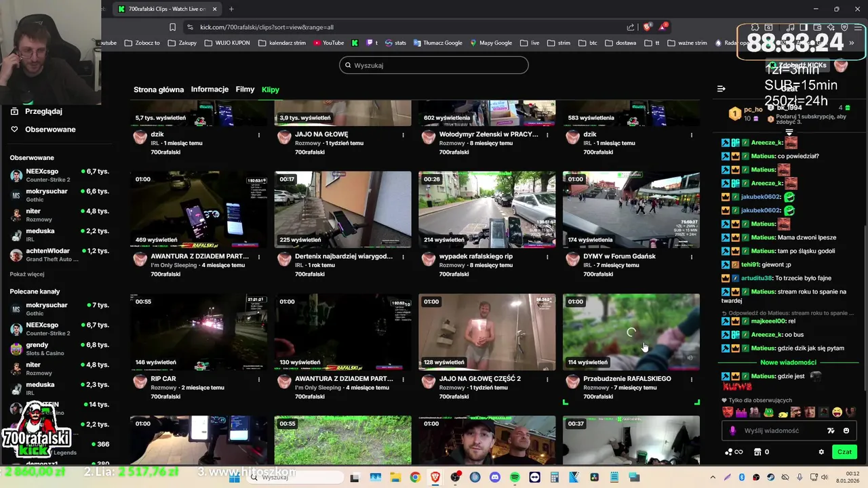Open options menu for the JAJO NA GŁOWĘ clip
Viewport: 868px width, 488px height.
pos(403,135)
